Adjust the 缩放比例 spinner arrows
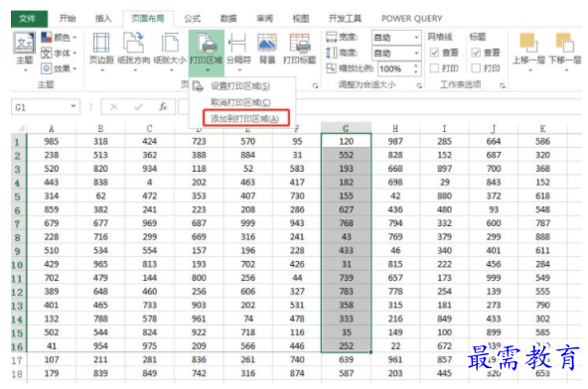The height and width of the screenshot is (389, 588). [415, 68]
